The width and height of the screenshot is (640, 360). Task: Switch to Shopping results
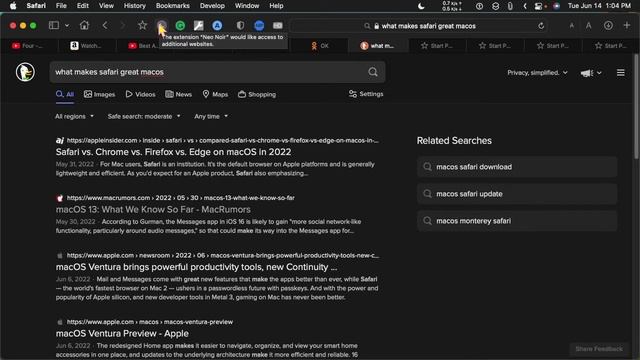coord(257,94)
